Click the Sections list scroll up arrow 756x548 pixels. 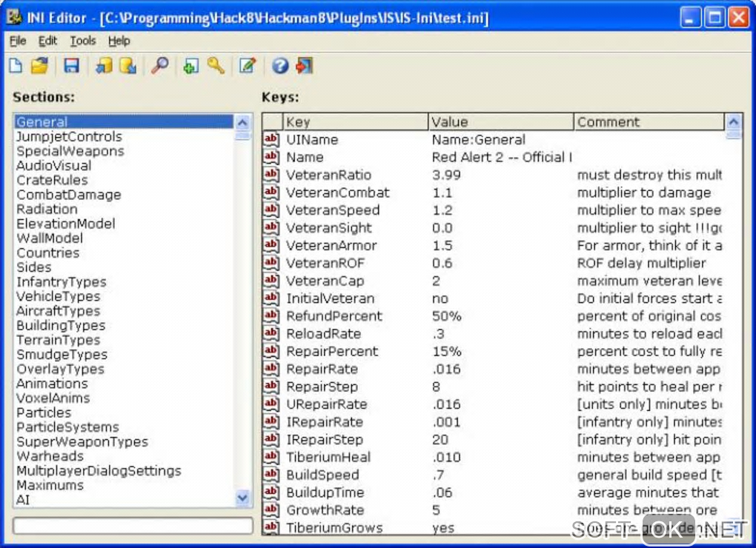242,122
